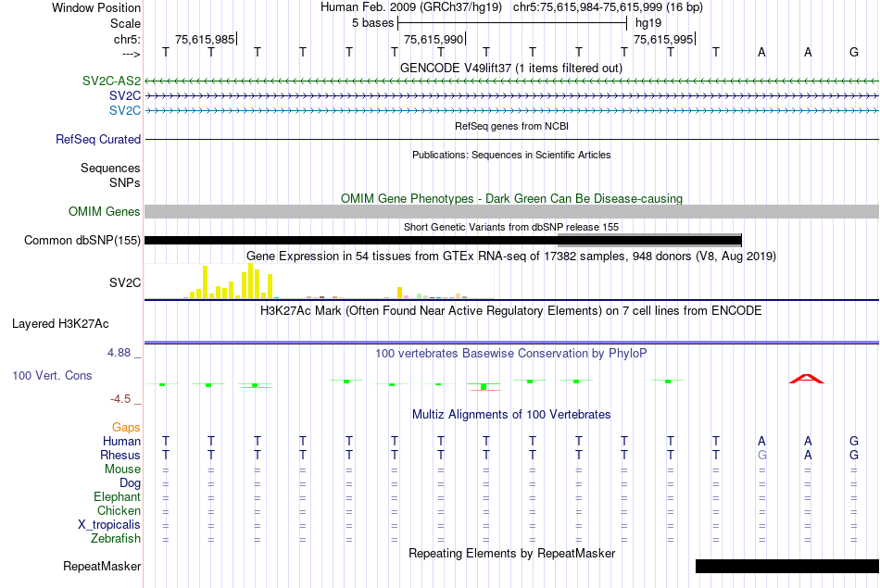Click the long black dbSNP variant bar

point(443,241)
